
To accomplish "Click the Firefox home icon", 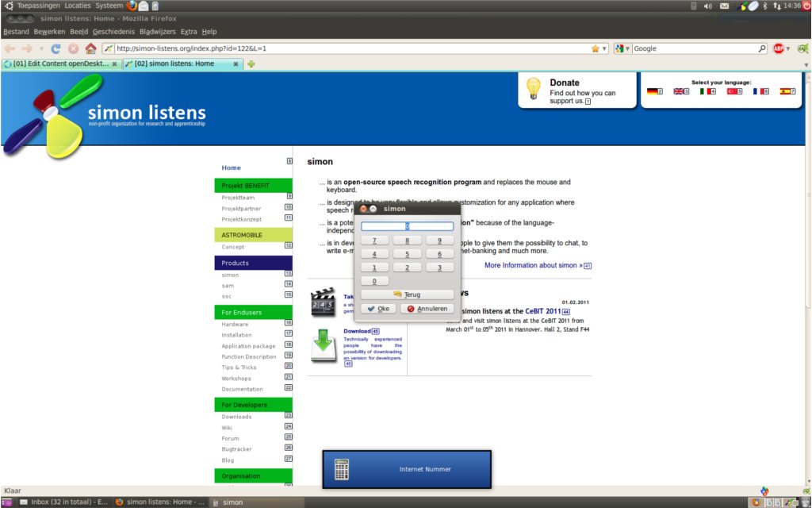I will pos(90,48).
